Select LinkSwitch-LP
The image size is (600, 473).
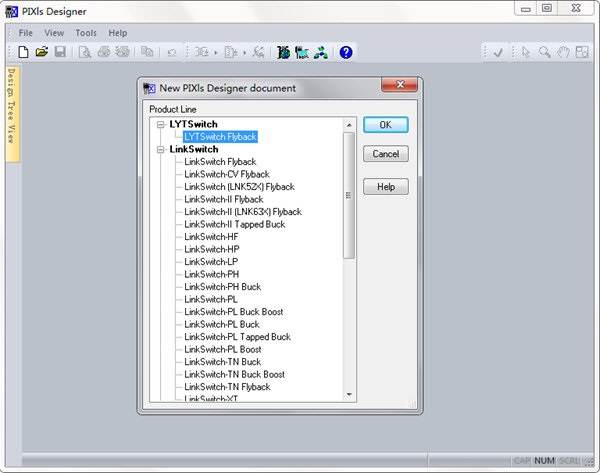pyautogui.click(x=211, y=262)
